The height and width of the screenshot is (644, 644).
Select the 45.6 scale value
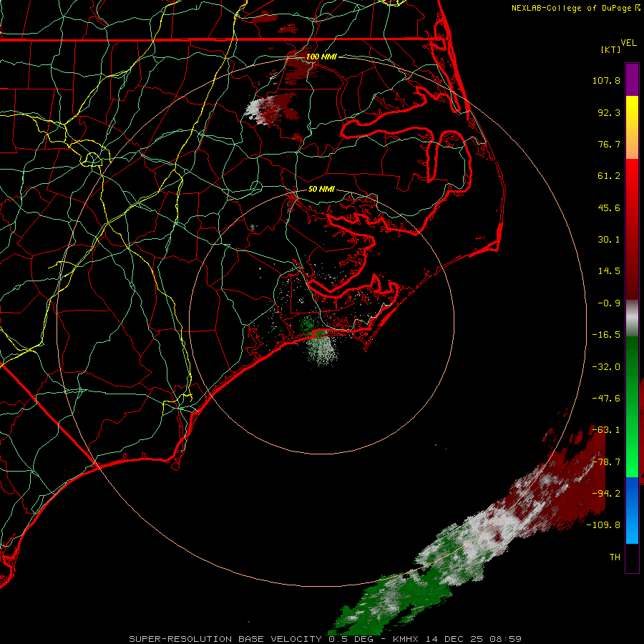[x=609, y=208]
